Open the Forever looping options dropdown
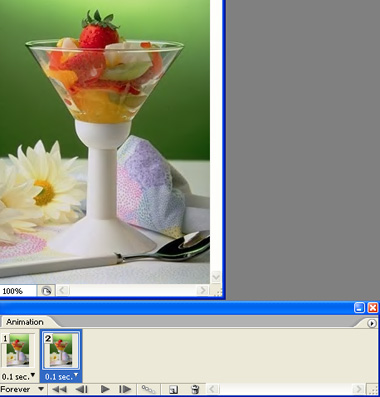The width and height of the screenshot is (380, 397). (x=22, y=389)
